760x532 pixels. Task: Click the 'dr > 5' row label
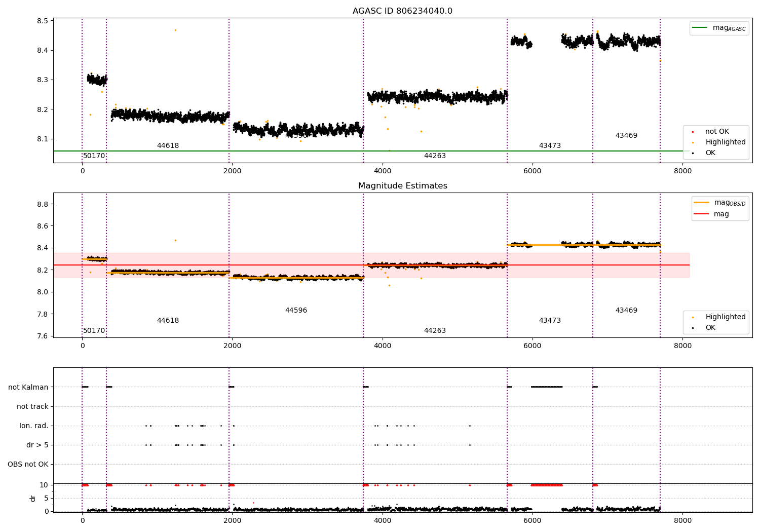click(37, 445)
